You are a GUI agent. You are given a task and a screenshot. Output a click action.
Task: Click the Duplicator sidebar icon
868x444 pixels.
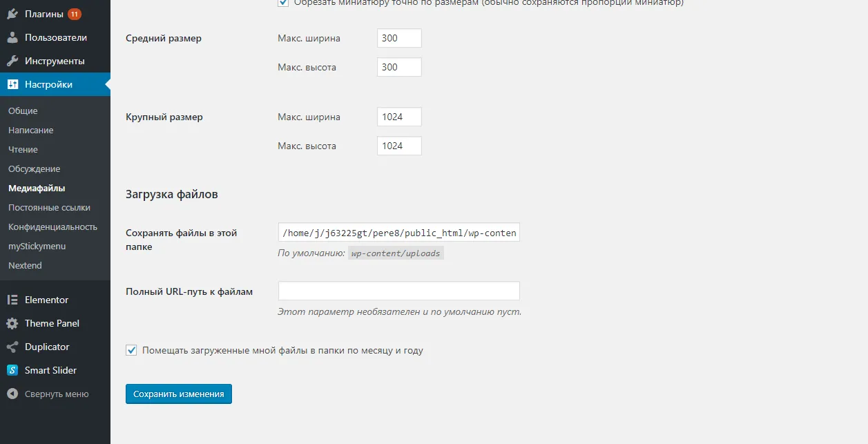12,347
